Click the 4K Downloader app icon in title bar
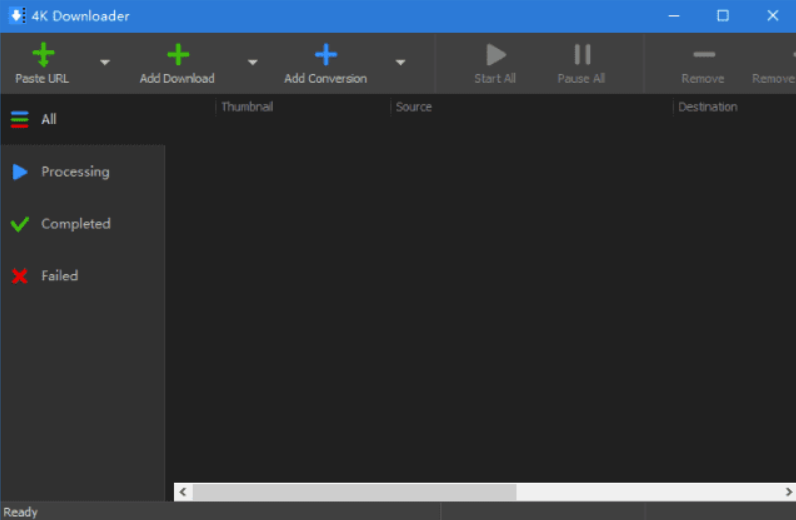796x520 pixels. click(x=17, y=16)
